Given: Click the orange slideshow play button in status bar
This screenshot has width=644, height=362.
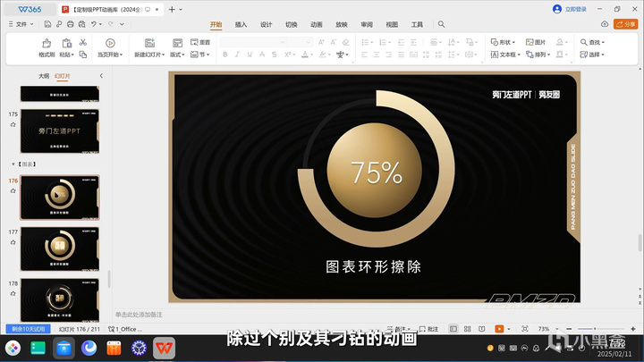Looking at the screenshot, I should [499, 329].
